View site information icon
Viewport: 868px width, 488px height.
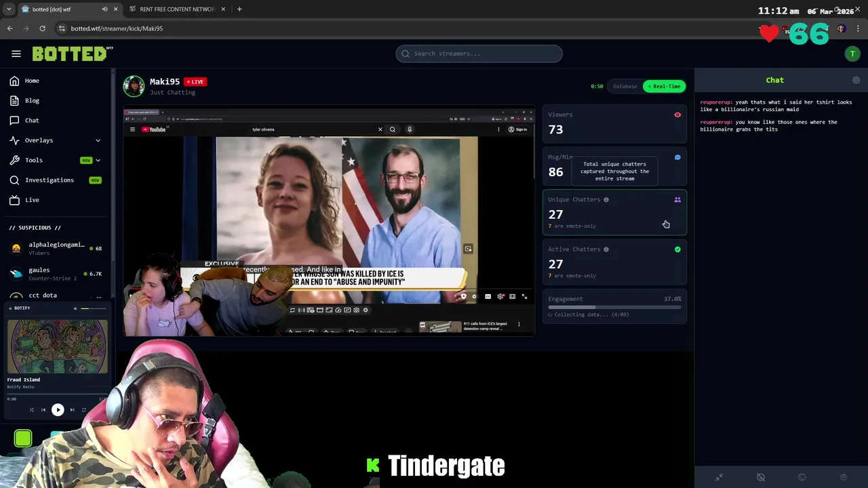(62, 28)
